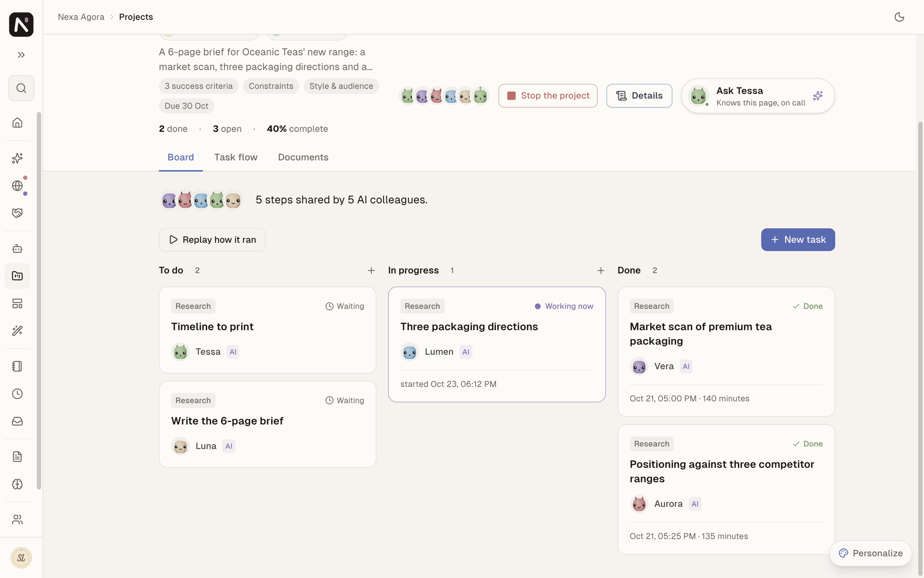Viewport: 924px width, 578px height.
Task: Click the page vertical scrollbar
Action: (x=920, y=349)
